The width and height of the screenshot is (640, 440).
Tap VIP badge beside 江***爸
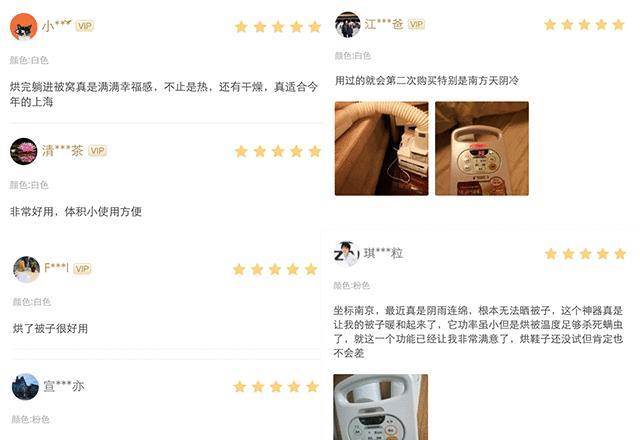tap(416, 24)
